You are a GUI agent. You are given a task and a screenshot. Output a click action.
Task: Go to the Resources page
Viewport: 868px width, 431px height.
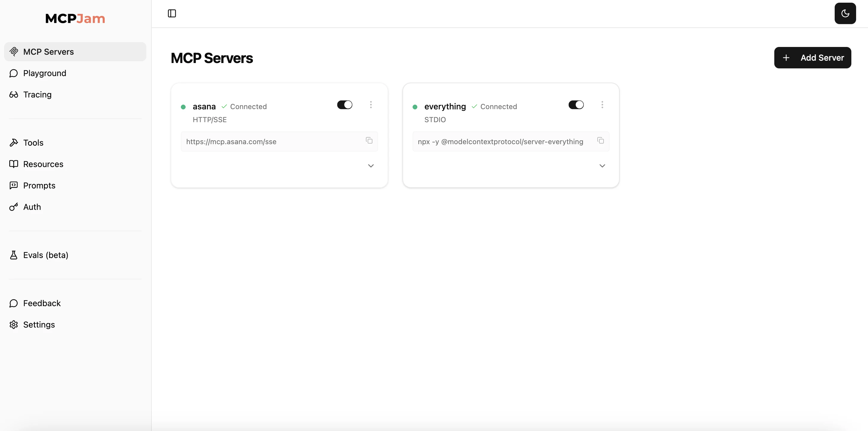[x=43, y=164]
